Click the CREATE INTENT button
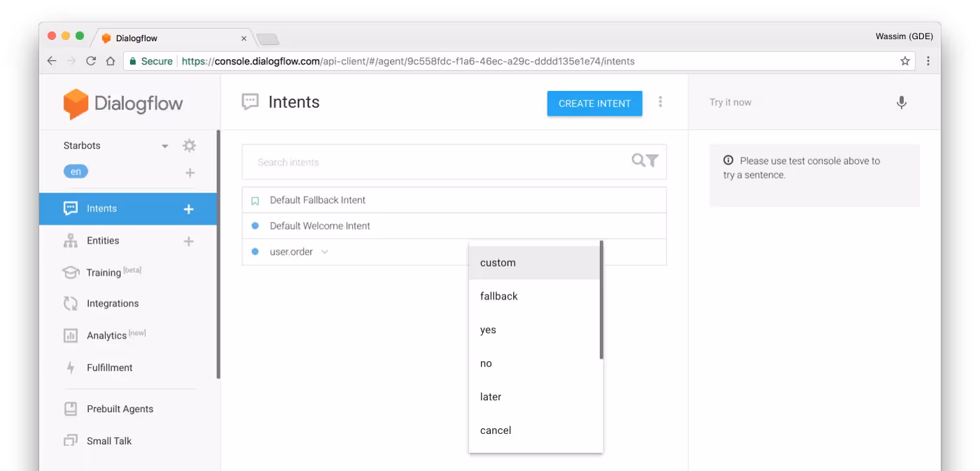This screenshot has height=471, width=980. (x=595, y=104)
